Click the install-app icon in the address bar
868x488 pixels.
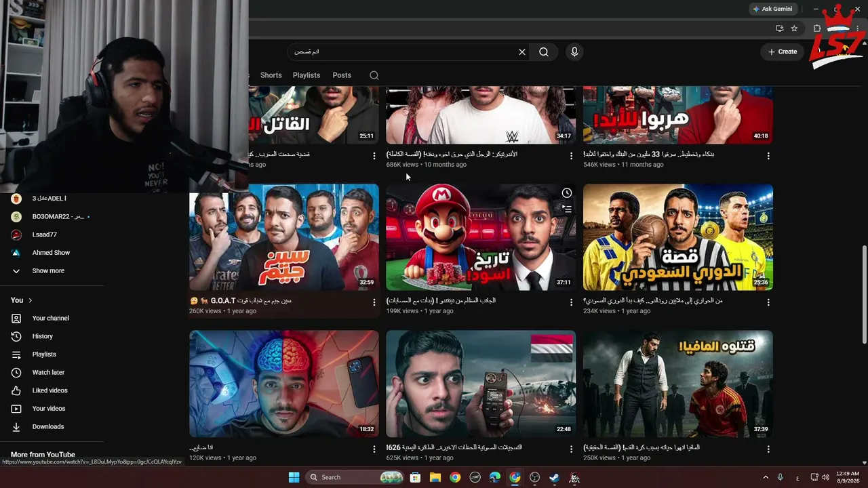click(x=780, y=28)
